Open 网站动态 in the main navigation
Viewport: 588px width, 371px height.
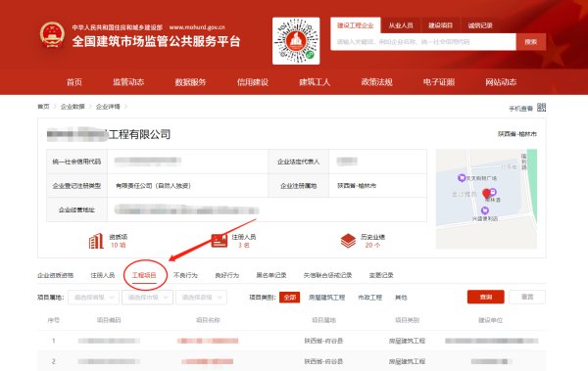501,82
